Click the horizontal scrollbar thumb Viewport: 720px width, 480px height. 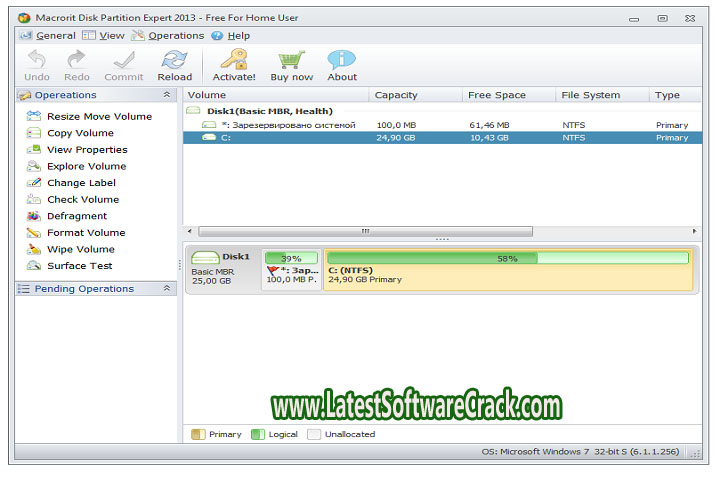(366, 231)
